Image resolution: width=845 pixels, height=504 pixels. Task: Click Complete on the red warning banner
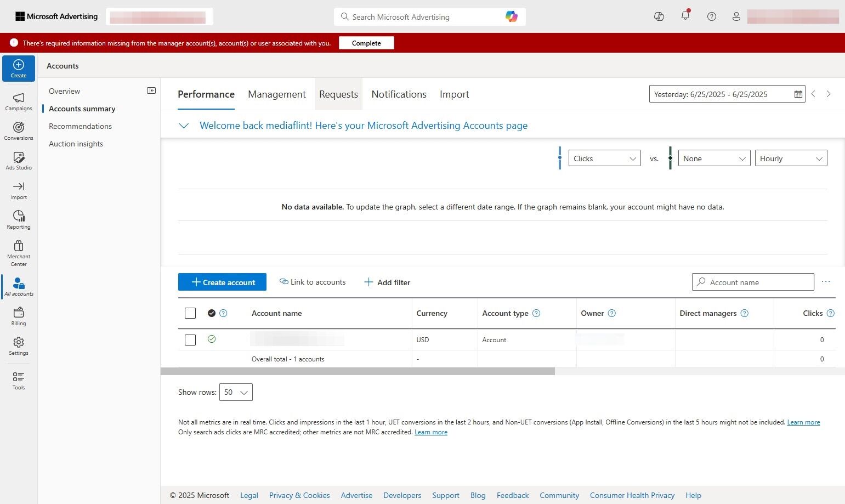366,43
